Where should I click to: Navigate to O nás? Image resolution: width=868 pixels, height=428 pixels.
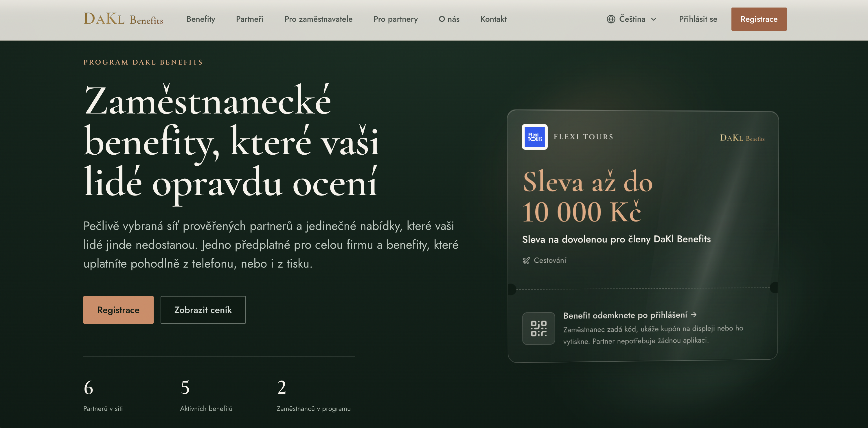tap(449, 19)
